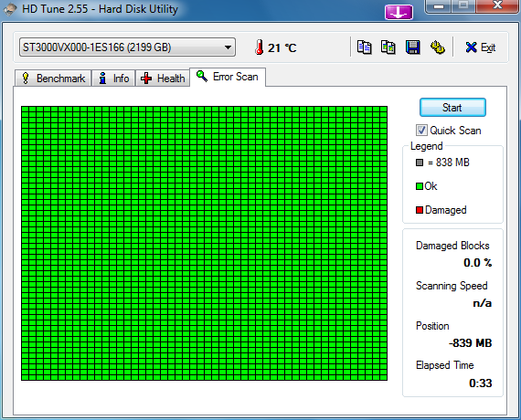Screen dimensions: 521x420
Task: Click the HD Tune app icon in title bar
Action: (x=10, y=9)
